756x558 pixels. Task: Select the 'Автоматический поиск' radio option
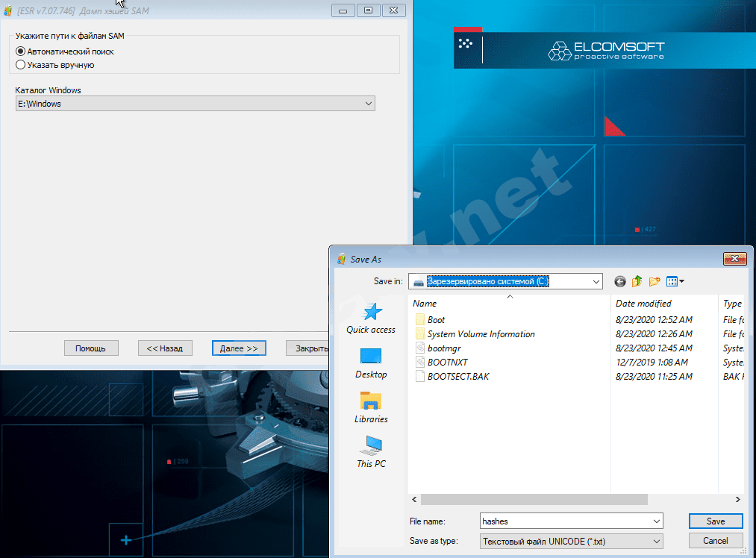(x=20, y=51)
